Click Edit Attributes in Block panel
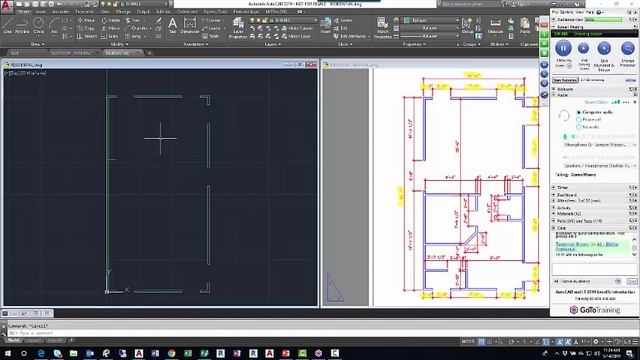This screenshot has width=640, height=360. pos(351,36)
